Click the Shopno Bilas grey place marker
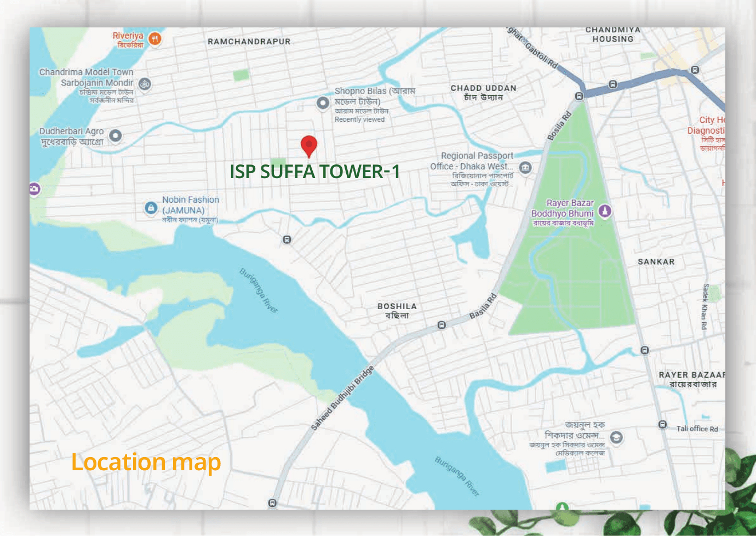The width and height of the screenshot is (756, 536). [x=323, y=102]
